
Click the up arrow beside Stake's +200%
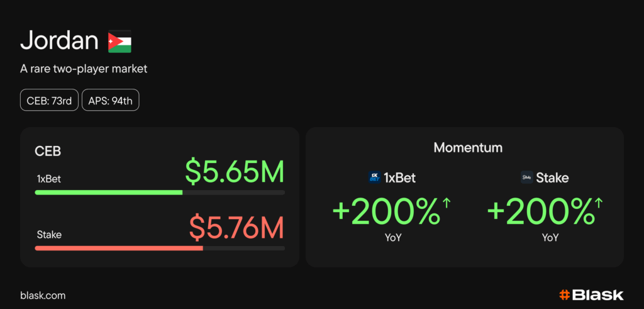(598, 203)
